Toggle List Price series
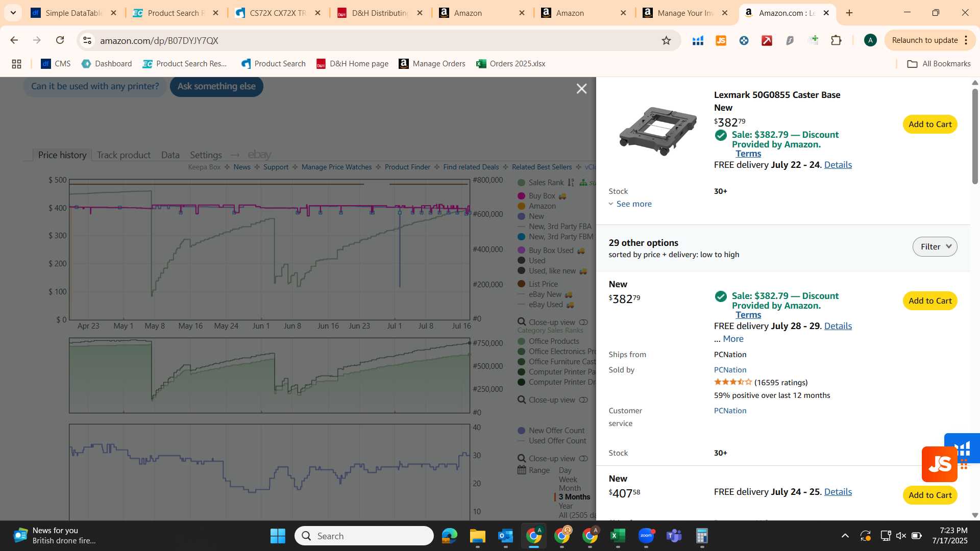The height and width of the screenshot is (551, 980). [537, 284]
